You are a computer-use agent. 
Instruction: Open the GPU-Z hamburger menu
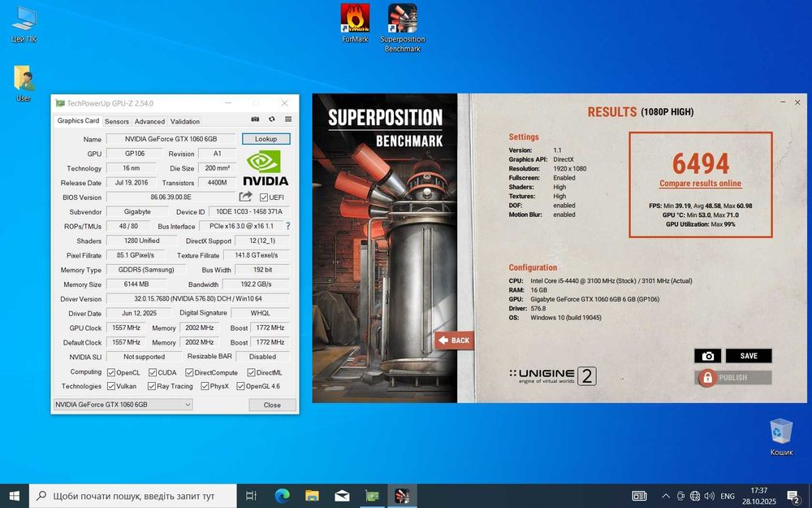(288, 120)
